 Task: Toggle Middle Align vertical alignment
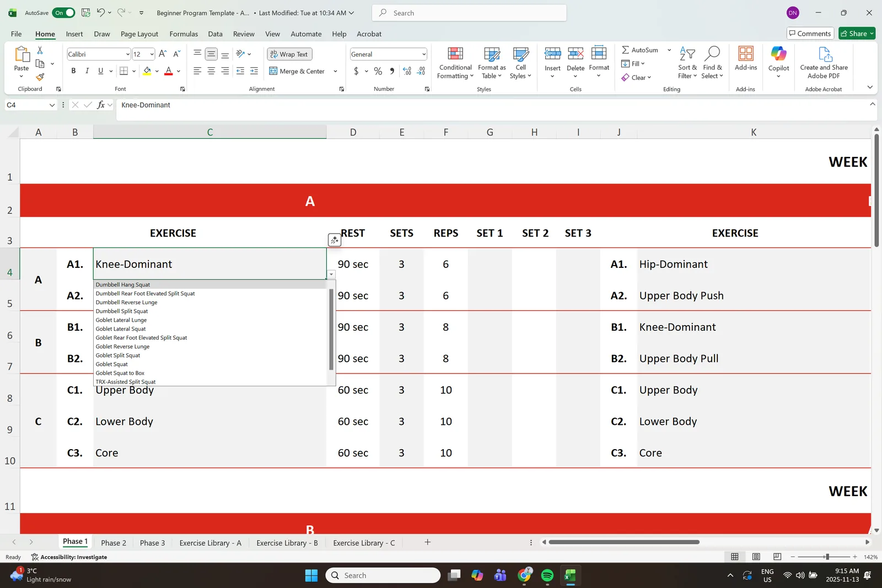211,54
